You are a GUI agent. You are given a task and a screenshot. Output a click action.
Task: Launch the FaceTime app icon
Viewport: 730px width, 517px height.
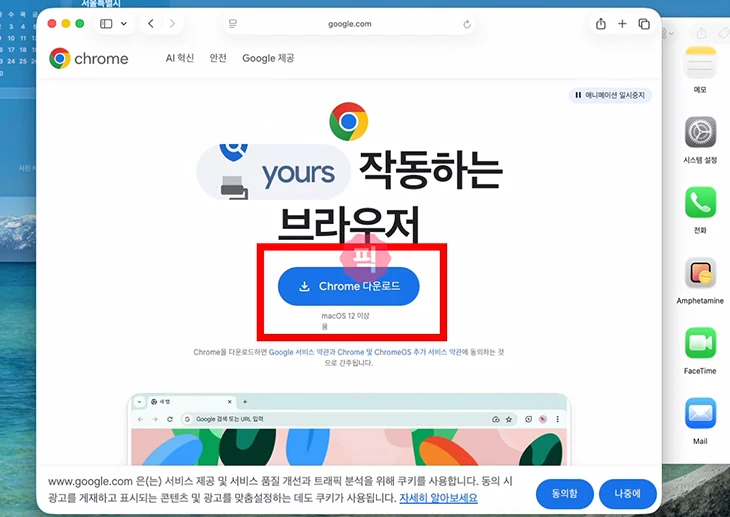tap(700, 343)
